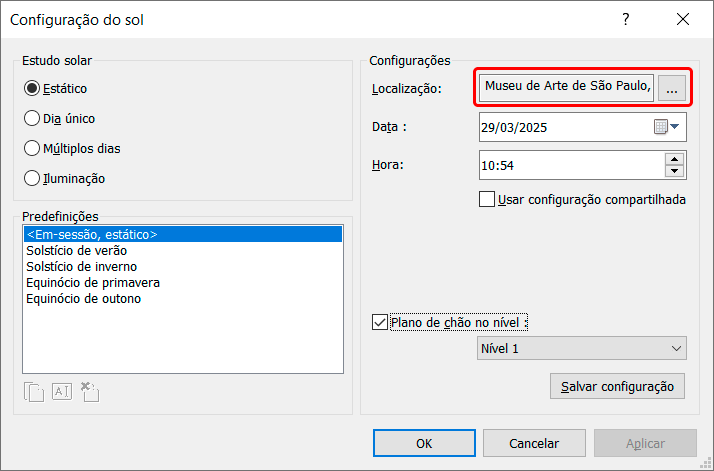Enable Usar configuração compartilhada checkbox
The height and width of the screenshot is (471, 714).
488,199
